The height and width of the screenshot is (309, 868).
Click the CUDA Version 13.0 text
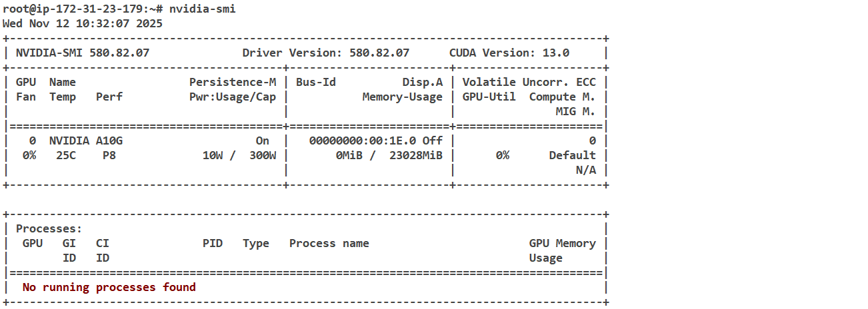[x=509, y=53]
